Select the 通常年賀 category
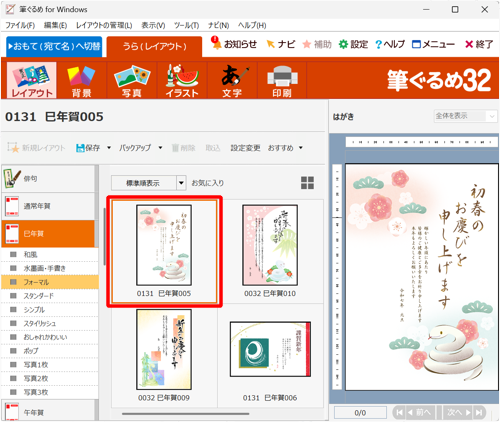This screenshot has width=500, height=422. click(x=48, y=206)
